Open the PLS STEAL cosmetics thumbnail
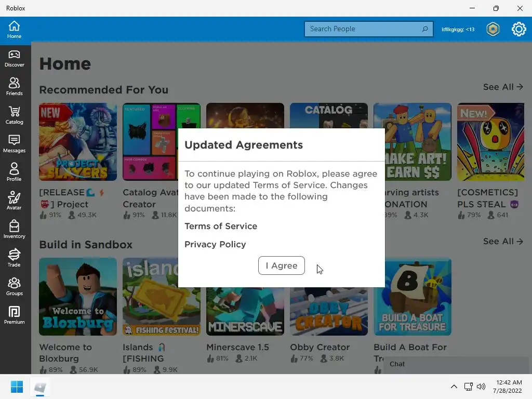 click(x=491, y=142)
